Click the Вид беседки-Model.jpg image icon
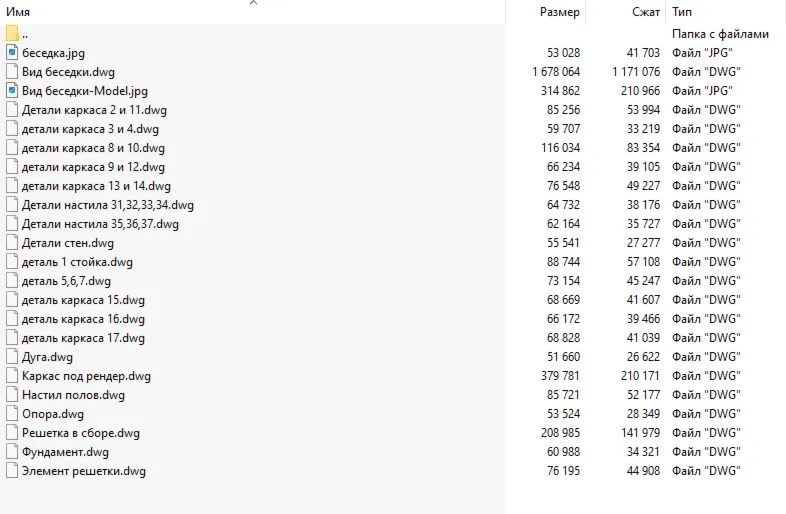Screen dimensions: 786x514 pos(13,91)
